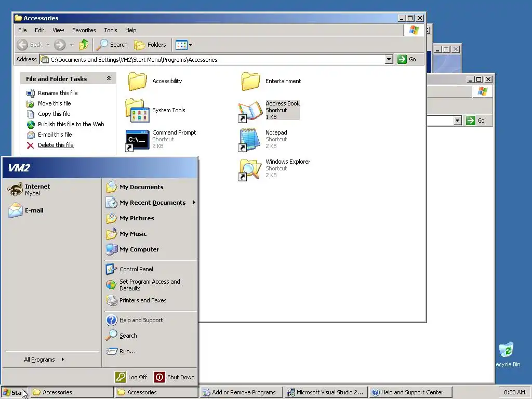Open Printers and Faxes

point(151,300)
